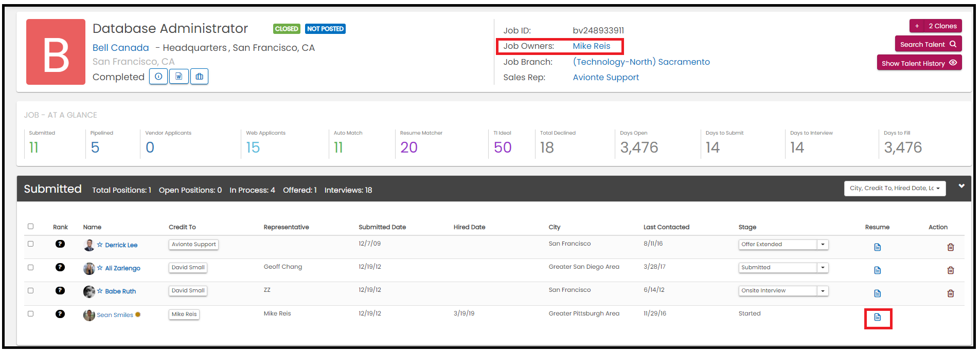Check the box for Derrick Lee's row
This screenshot has height=353, width=980.
(x=30, y=244)
